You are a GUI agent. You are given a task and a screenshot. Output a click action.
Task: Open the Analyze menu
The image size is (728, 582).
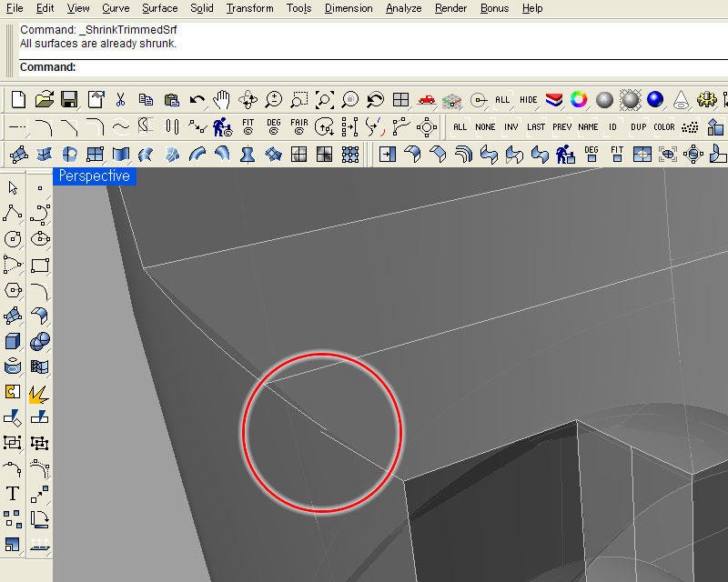coord(403,8)
